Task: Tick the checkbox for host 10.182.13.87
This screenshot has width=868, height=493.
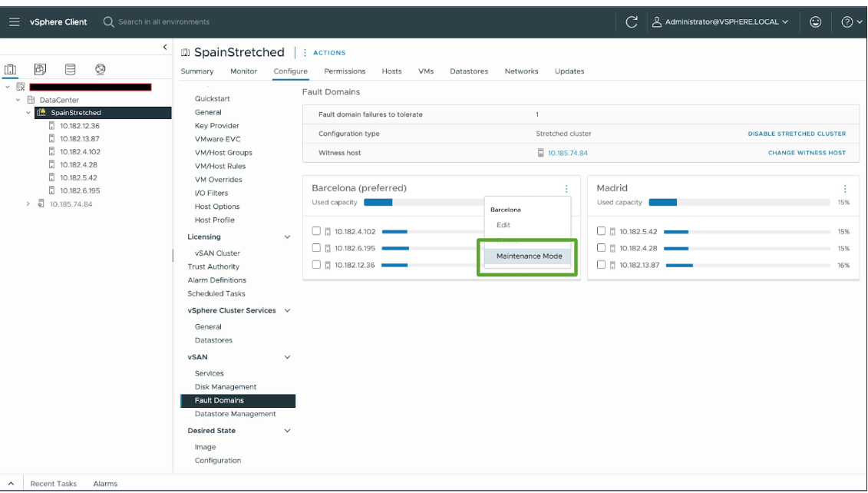Action: pos(602,265)
